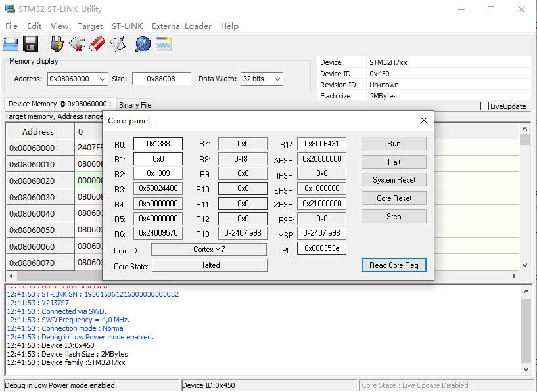Click the R2 register value field
Screen dimensions: 537x392
coord(158,173)
